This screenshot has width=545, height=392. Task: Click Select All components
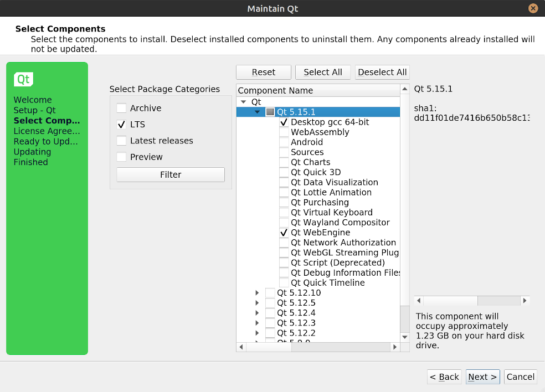tap(323, 73)
